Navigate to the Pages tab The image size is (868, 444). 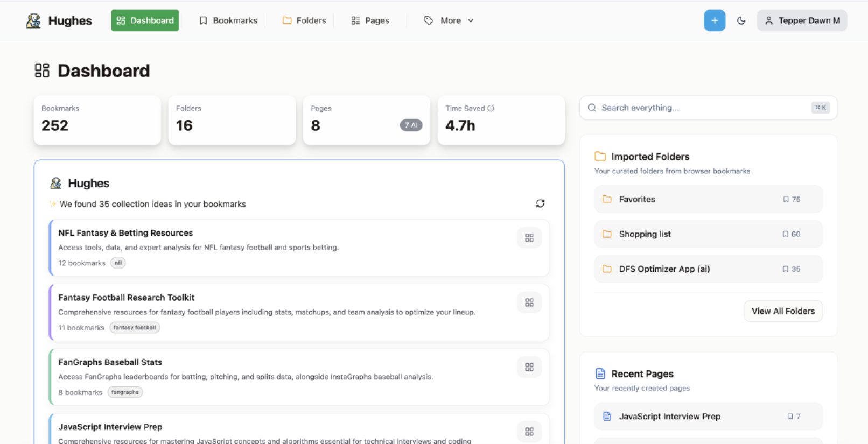click(x=370, y=20)
